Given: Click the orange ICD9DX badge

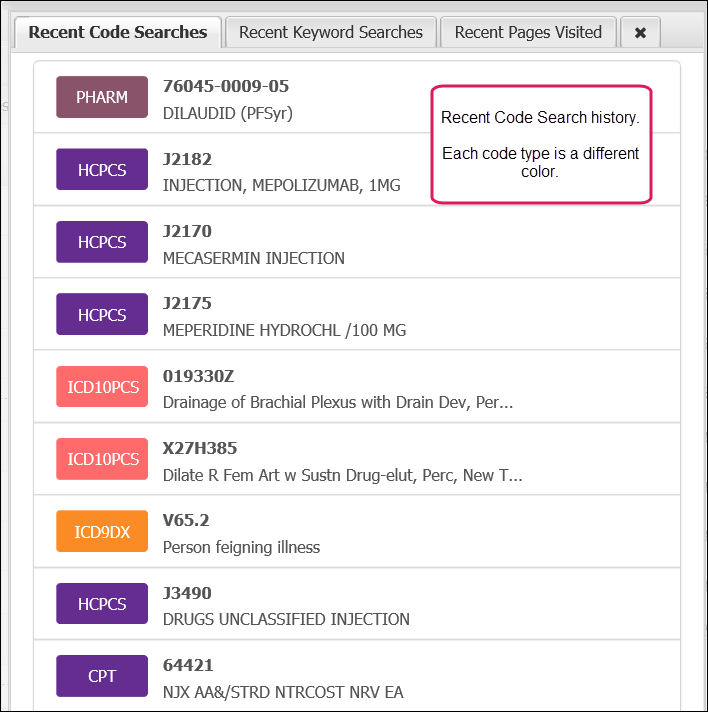Looking at the screenshot, I should tap(102, 532).
